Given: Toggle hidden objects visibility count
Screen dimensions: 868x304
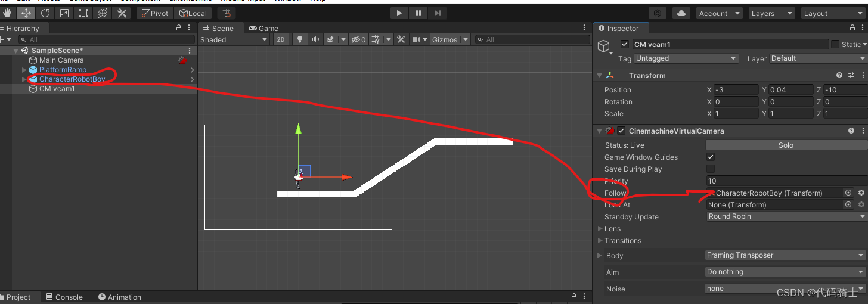Looking at the screenshot, I should click(x=358, y=39).
